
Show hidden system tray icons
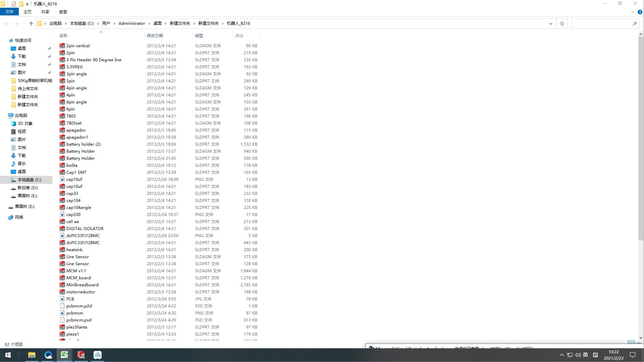(562, 355)
